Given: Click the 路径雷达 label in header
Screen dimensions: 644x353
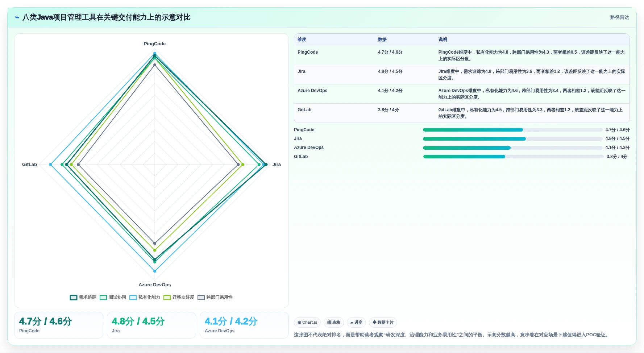Looking at the screenshot, I should 619,17.
